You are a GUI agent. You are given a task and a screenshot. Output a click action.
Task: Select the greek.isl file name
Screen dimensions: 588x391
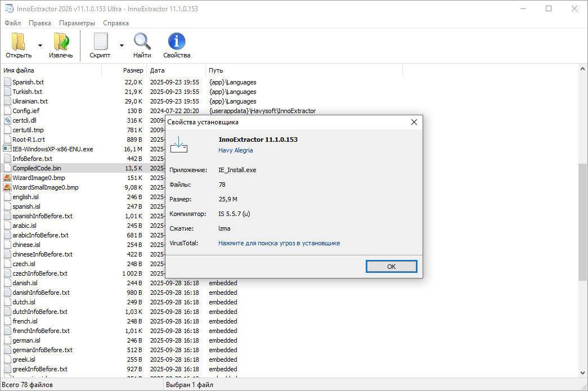(24, 359)
